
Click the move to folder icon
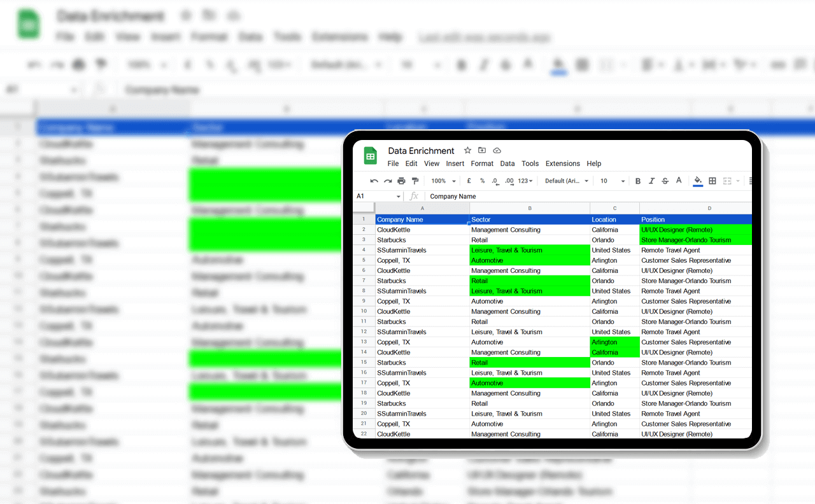click(x=482, y=151)
